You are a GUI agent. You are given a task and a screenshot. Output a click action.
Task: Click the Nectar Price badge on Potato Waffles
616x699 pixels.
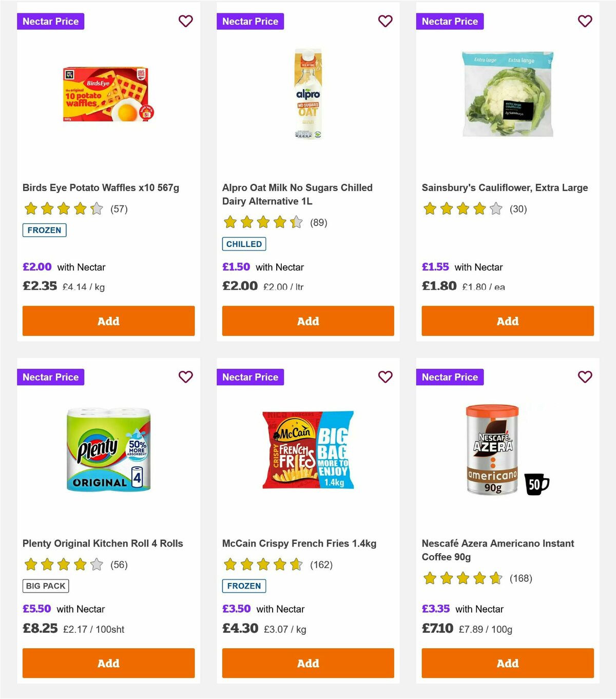click(51, 21)
